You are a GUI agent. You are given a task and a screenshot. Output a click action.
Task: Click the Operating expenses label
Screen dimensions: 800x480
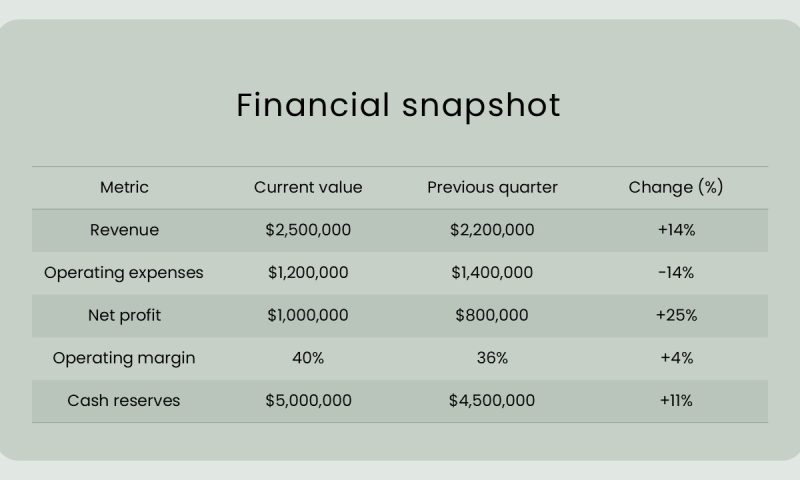tap(124, 273)
